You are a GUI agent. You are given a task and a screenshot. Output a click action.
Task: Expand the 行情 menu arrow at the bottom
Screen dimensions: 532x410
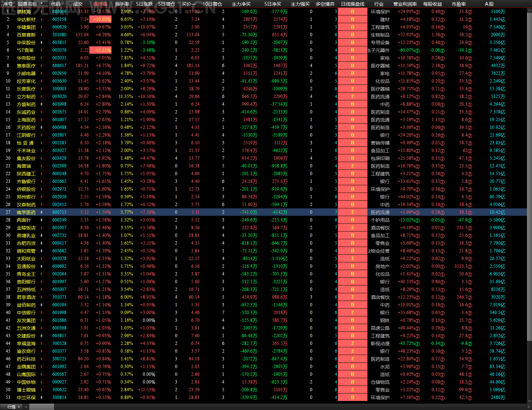[x=19, y=407]
